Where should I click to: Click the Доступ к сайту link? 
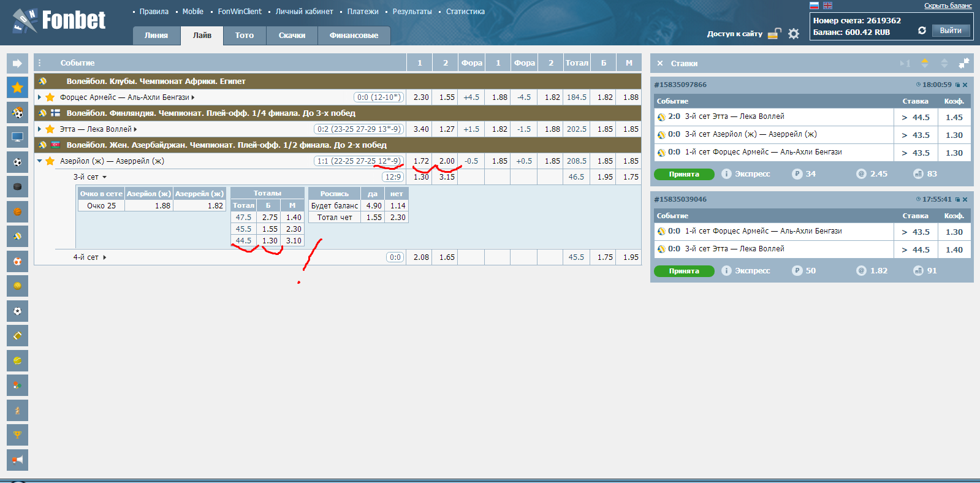tap(735, 34)
